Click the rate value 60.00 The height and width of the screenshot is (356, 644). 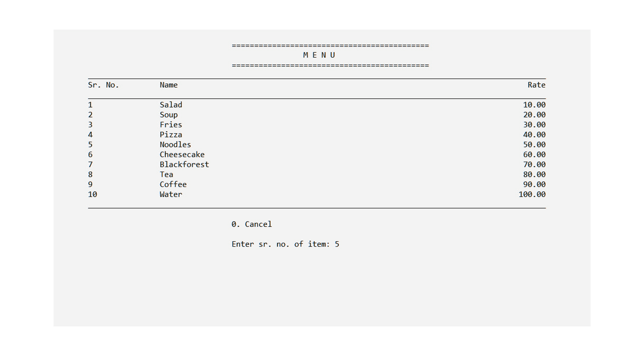point(534,155)
